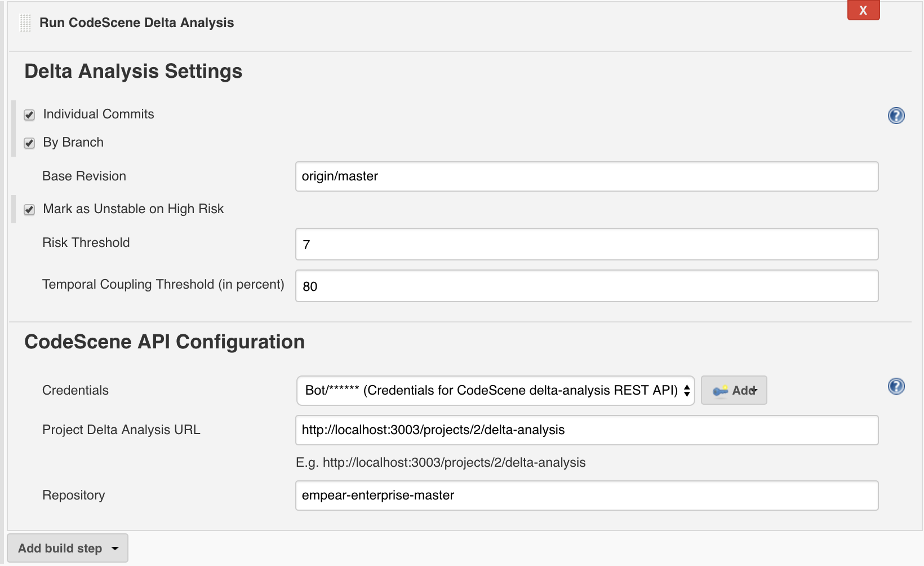Uncheck Individual Commits checkbox
Screen dimensions: 924x566
[29, 115]
